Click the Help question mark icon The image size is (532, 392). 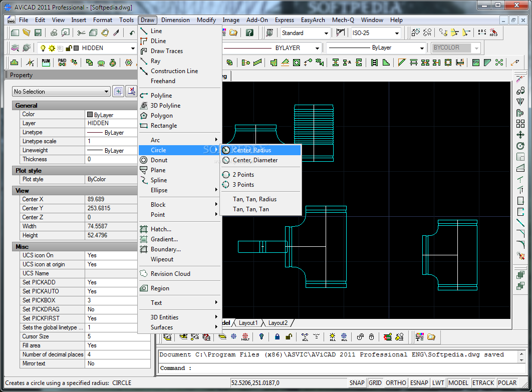coord(249,33)
